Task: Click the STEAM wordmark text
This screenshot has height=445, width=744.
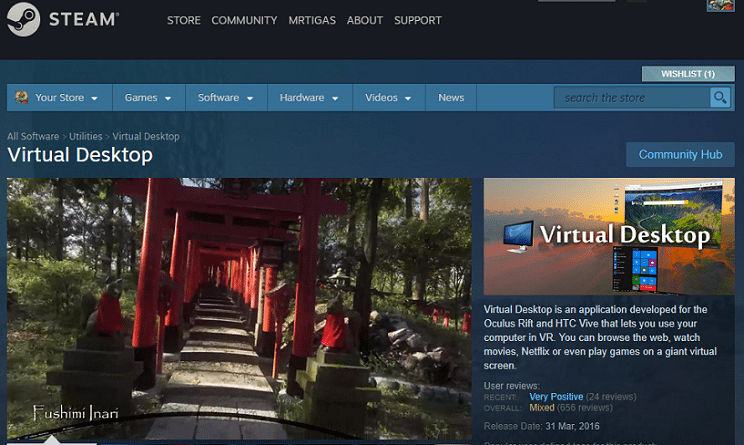Action: click(84, 19)
